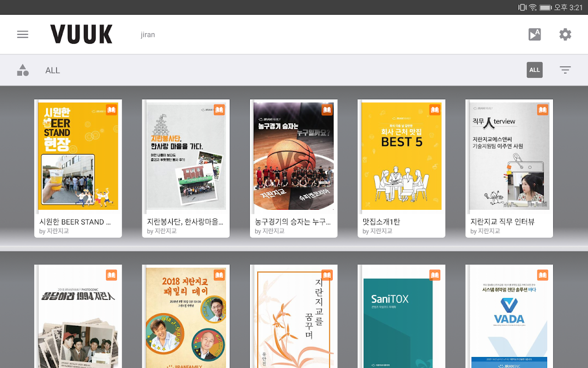Open the 지란봉사단 한사랑마을 book cover
The width and height of the screenshot is (588, 368).
point(186,156)
